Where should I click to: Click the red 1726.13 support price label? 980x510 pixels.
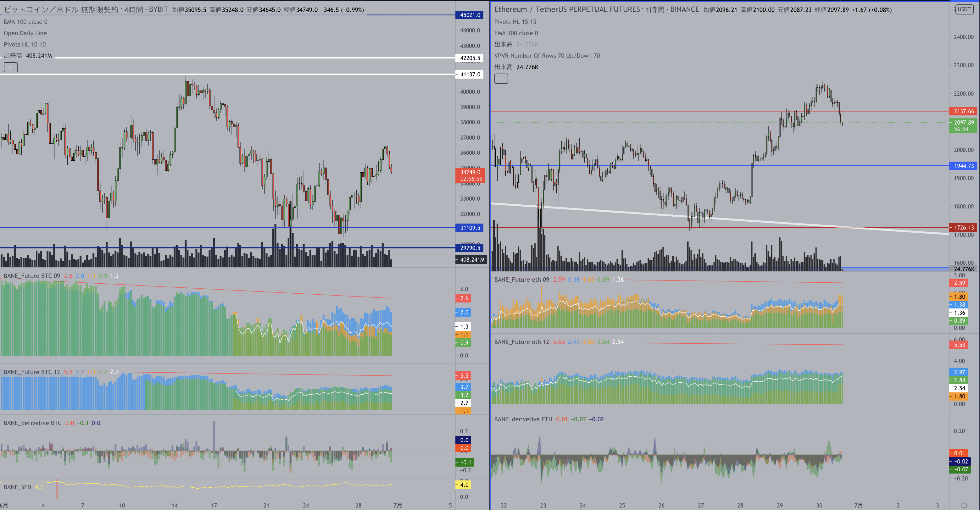pyautogui.click(x=963, y=227)
